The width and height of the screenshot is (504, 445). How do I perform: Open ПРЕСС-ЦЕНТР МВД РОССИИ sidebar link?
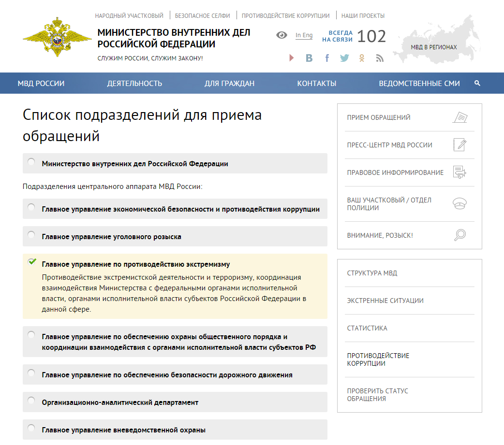coord(389,145)
